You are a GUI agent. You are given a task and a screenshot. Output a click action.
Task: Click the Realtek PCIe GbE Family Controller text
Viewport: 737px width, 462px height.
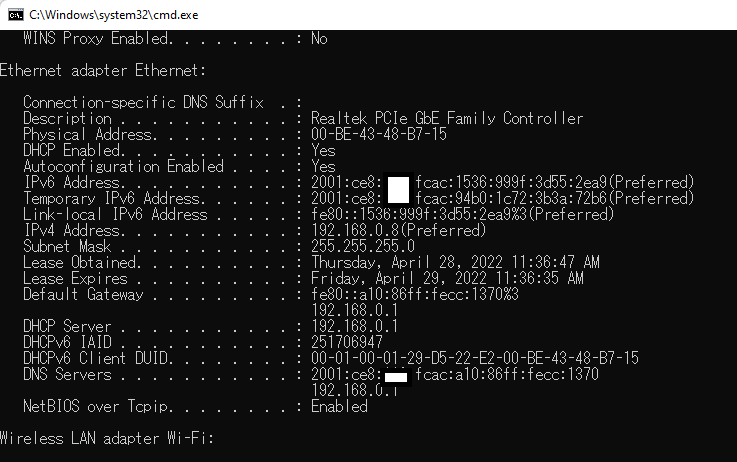click(447, 118)
